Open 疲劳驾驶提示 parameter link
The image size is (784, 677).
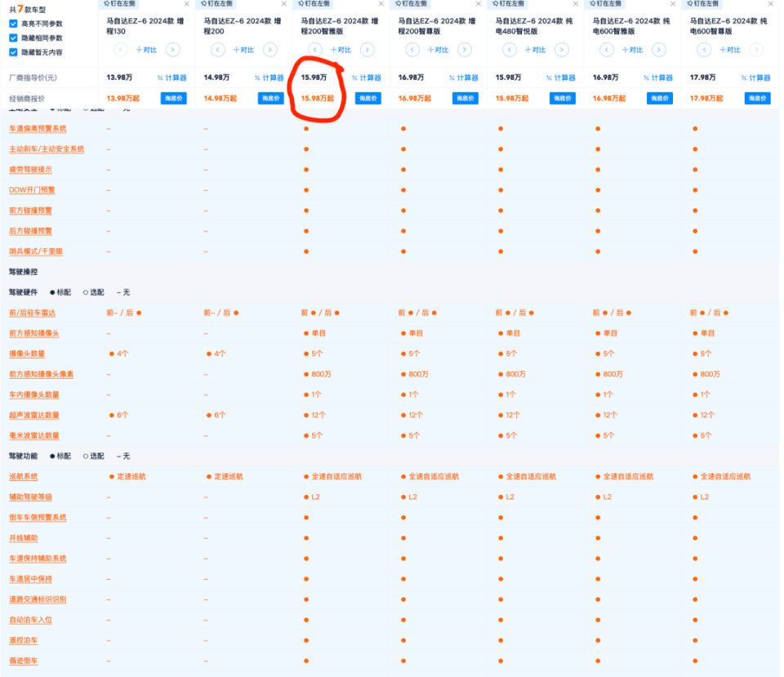tap(30, 170)
